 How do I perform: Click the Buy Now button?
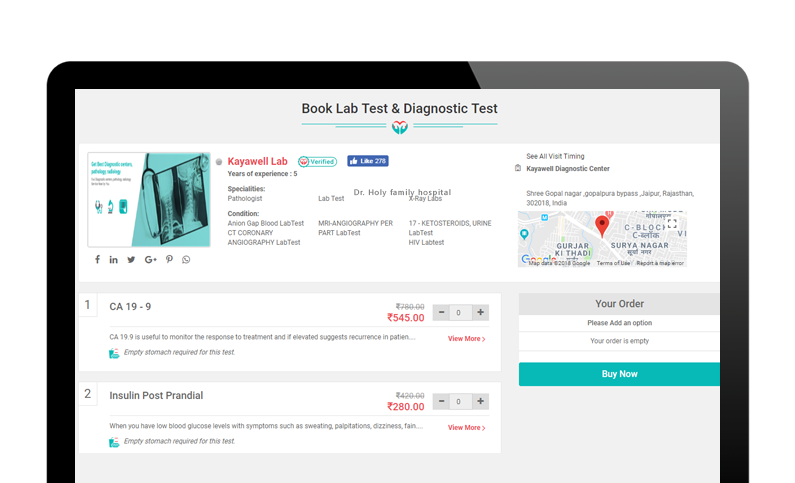[619, 374]
